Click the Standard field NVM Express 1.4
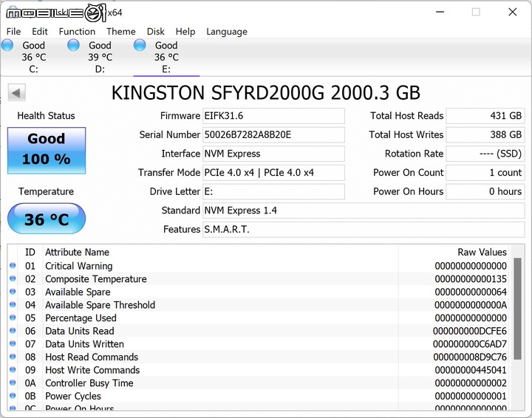 [x=364, y=210]
